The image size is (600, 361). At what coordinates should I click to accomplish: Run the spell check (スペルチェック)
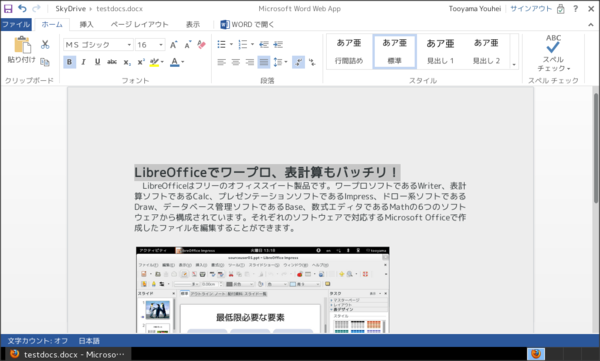click(553, 53)
